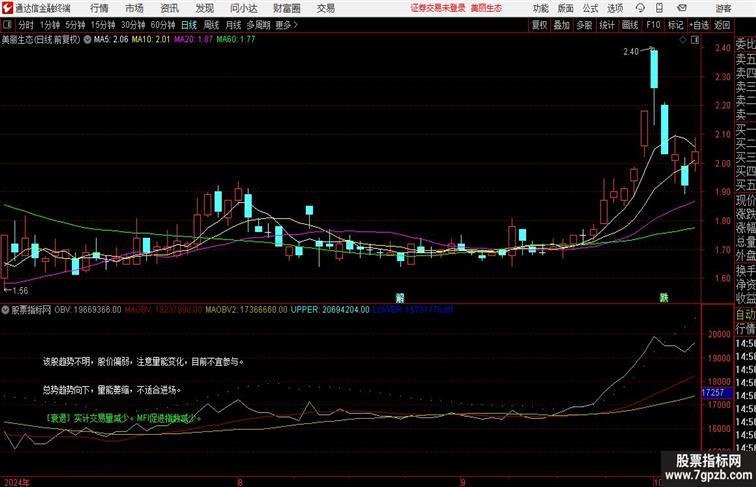Open the 发现 menu
Viewport: 756px width, 487px height.
[x=204, y=8]
